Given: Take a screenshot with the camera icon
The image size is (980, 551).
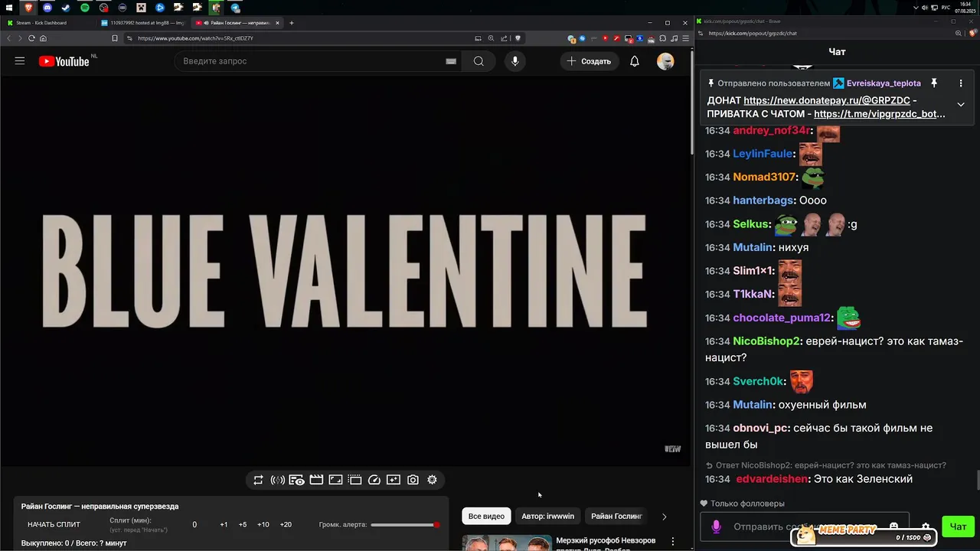Looking at the screenshot, I should pos(413,480).
